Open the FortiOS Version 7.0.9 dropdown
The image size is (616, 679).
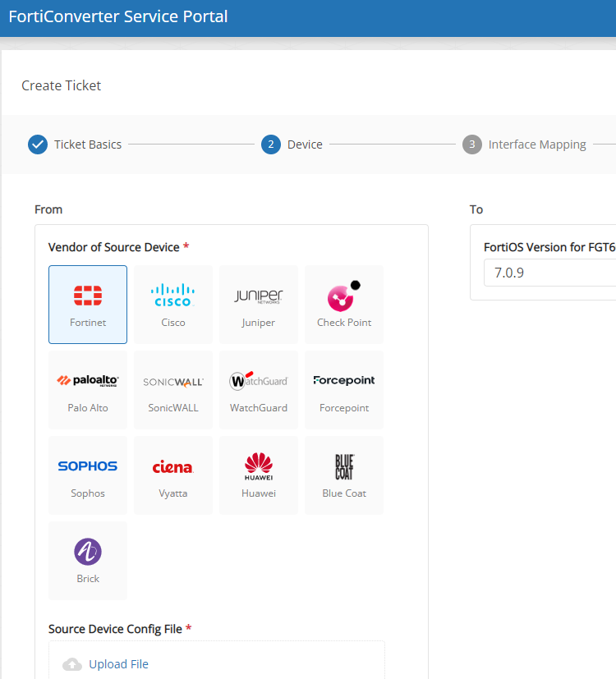550,273
